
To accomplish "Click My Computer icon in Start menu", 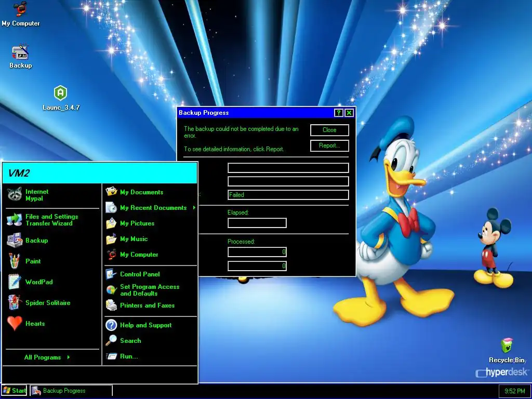I will (x=111, y=254).
